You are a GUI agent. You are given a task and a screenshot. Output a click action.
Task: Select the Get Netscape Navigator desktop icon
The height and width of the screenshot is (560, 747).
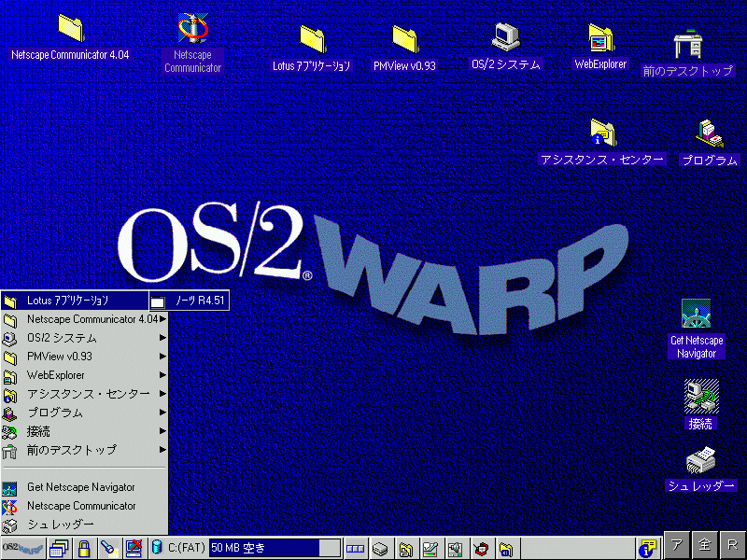[x=696, y=314]
